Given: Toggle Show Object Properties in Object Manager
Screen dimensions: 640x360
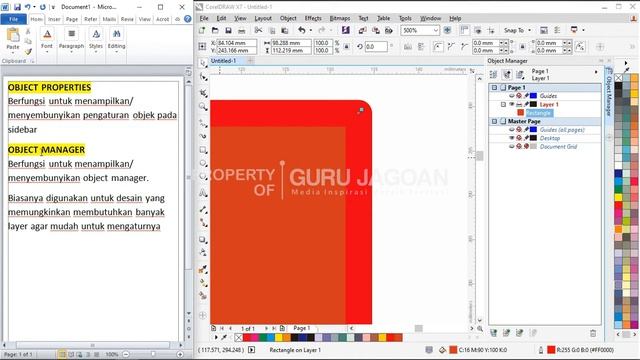Looking at the screenshot, I should click(493, 74).
